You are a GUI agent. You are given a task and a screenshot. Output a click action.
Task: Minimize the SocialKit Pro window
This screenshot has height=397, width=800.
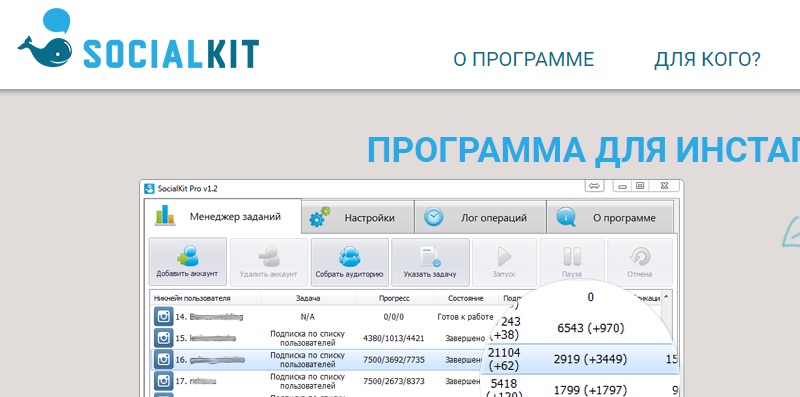click(x=622, y=186)
